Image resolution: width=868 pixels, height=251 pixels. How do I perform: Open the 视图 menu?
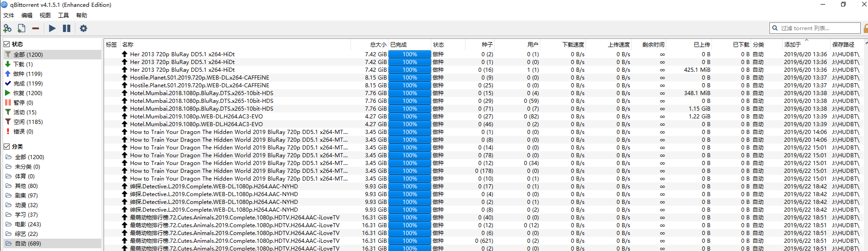point(45,16)
